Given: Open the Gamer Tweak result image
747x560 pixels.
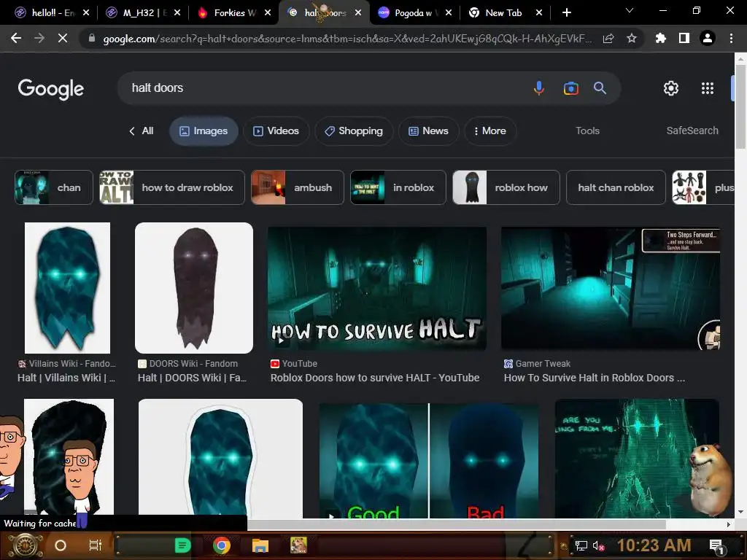Looking at the screenshot, I should (611, 288).
